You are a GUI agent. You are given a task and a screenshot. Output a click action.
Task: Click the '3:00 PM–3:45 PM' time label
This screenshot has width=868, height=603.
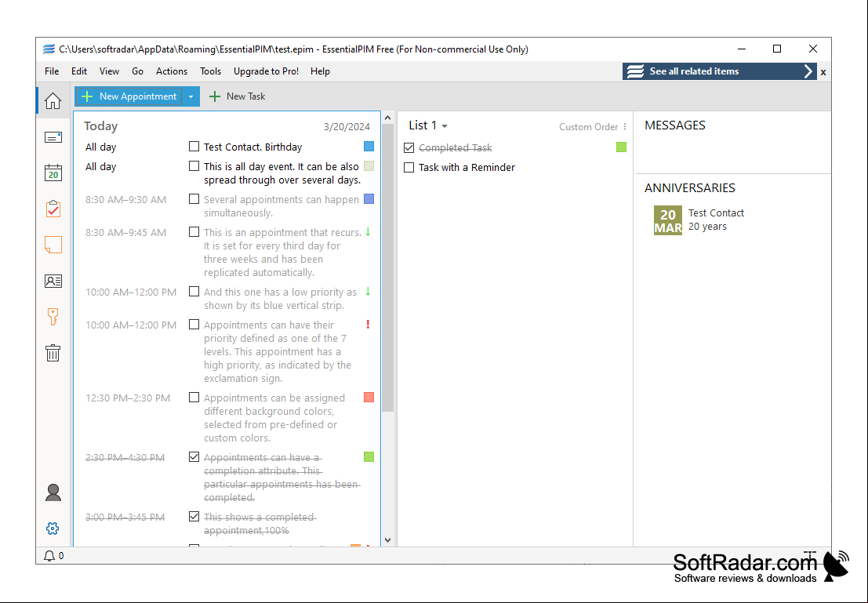[125, 518]
